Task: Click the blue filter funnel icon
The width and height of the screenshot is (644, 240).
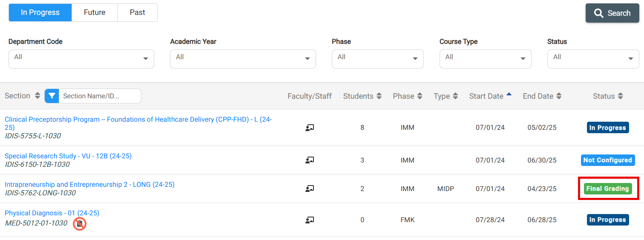Action: click(52, 96)
